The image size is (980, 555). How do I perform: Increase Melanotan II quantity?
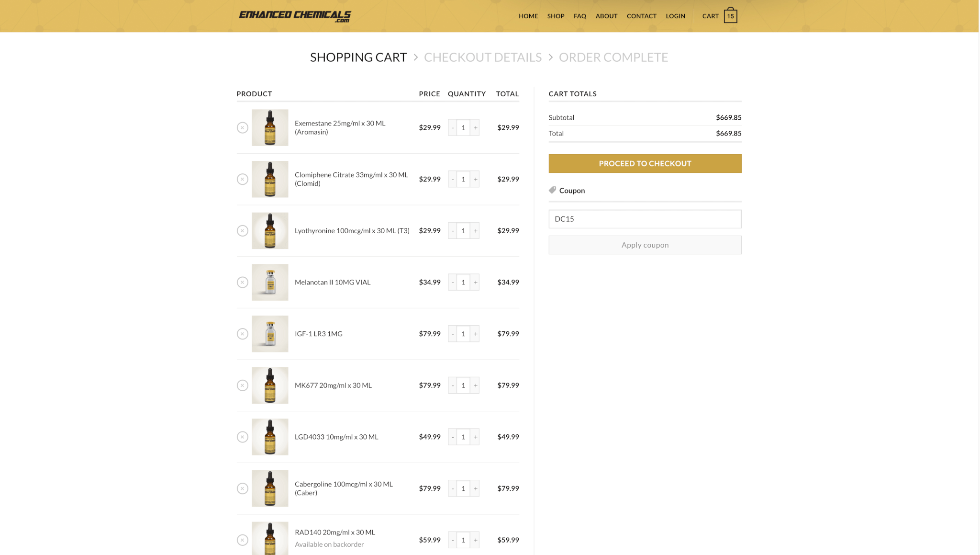click(475, 282)
